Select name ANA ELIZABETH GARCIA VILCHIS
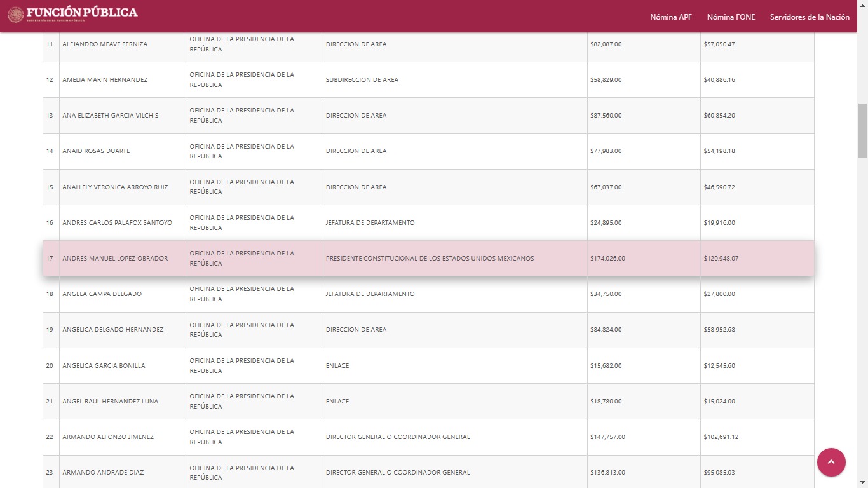The image size is (868, 488). (x=111, y=116)
